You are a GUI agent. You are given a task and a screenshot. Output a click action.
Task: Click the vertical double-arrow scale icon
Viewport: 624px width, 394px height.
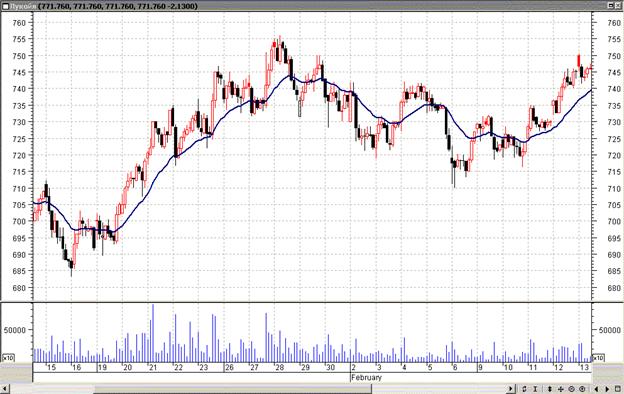pyautogui.click(x=550, y=389)
